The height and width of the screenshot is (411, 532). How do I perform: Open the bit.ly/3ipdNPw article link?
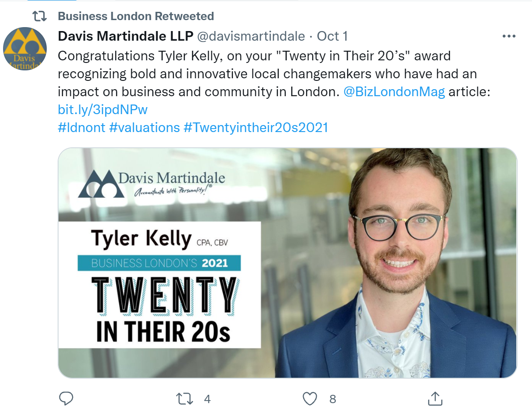click(102, 110)
